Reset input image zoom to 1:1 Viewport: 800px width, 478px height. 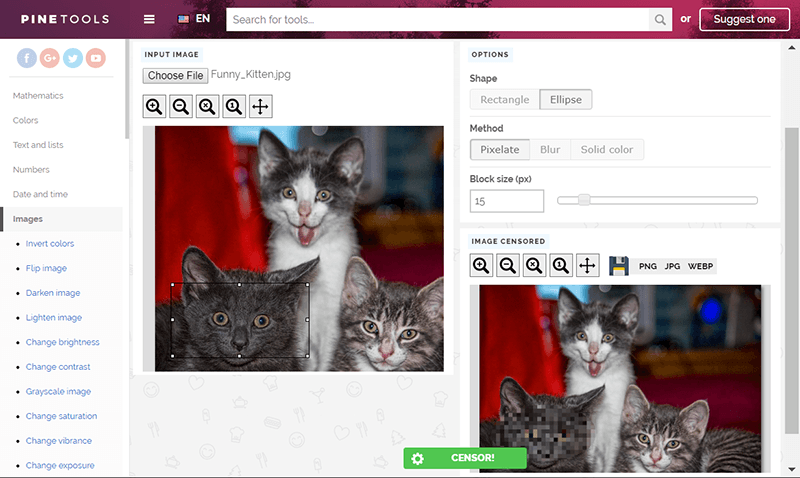(233, 106)
